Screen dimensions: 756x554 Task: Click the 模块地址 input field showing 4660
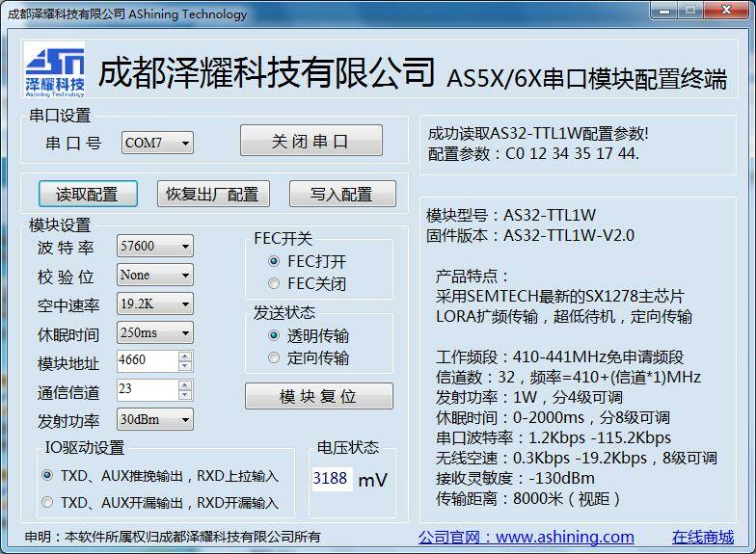[148, 360]
